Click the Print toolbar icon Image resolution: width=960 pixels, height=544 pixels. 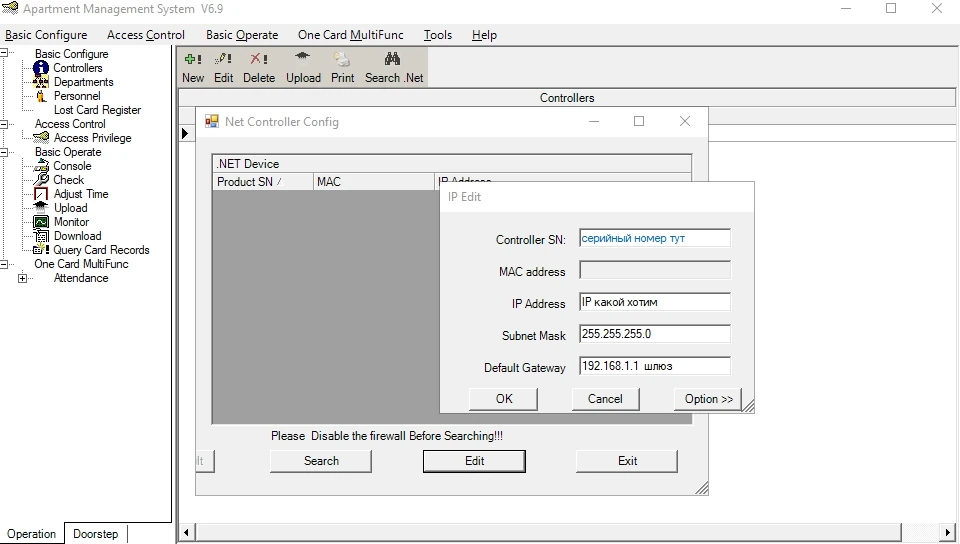342,59
